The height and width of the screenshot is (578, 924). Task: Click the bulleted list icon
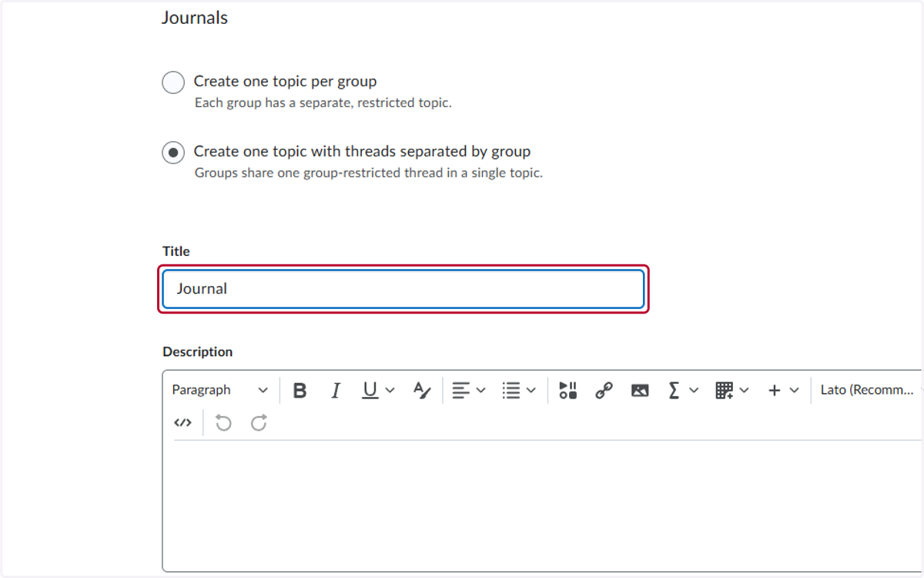tap(511, 391)
